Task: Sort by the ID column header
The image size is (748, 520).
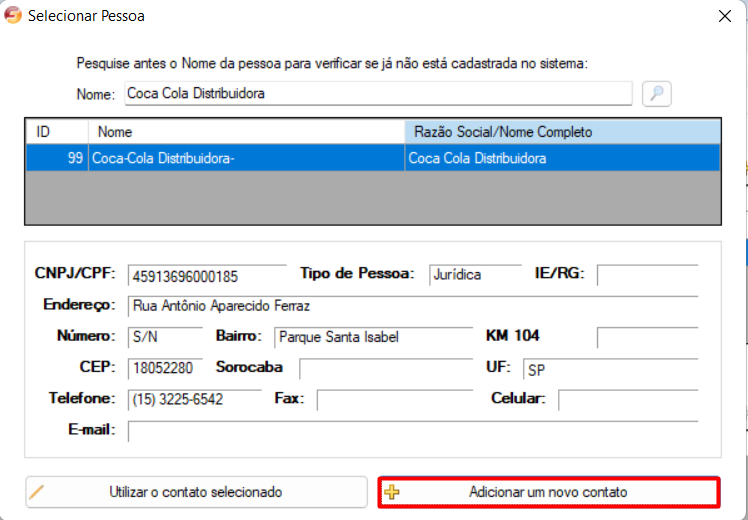Action: (x=57, y=132)
